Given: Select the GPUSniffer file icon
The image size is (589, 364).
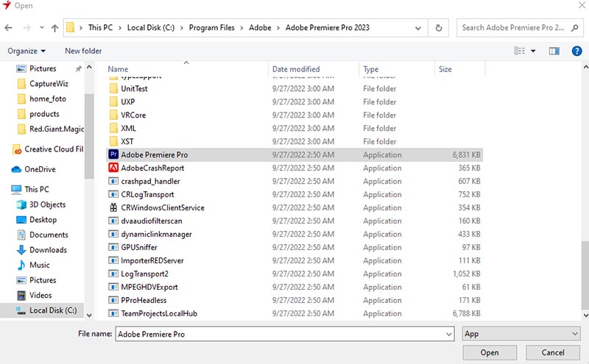Looking at the screenshot, I should point(113,247).
